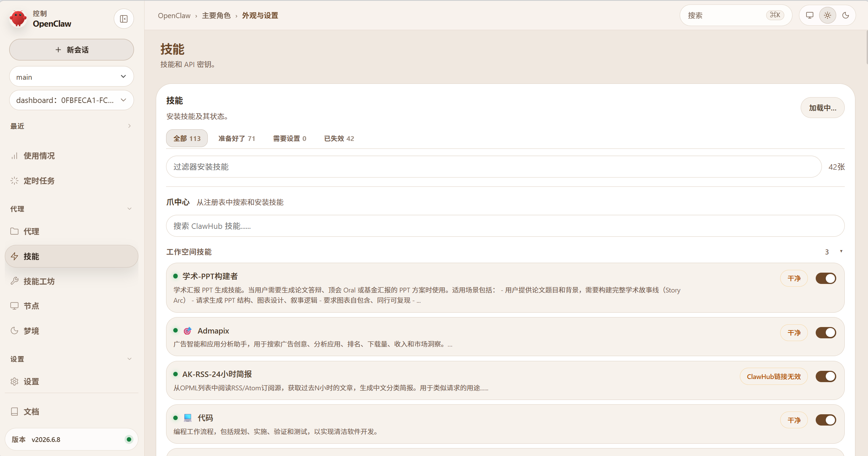The image size is (868, 456).
Task: Collapse the 代理 sidebar section header
Action: pyautogui.click(x=71, y=209)
